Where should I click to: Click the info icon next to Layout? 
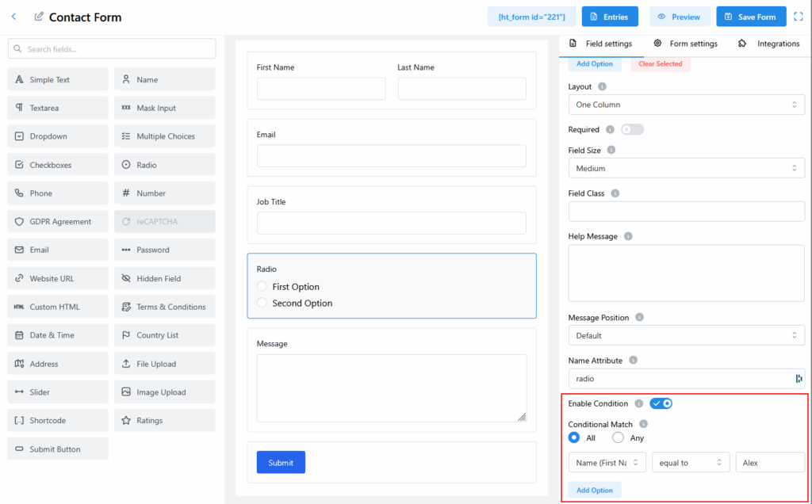(x=602, y=86)
